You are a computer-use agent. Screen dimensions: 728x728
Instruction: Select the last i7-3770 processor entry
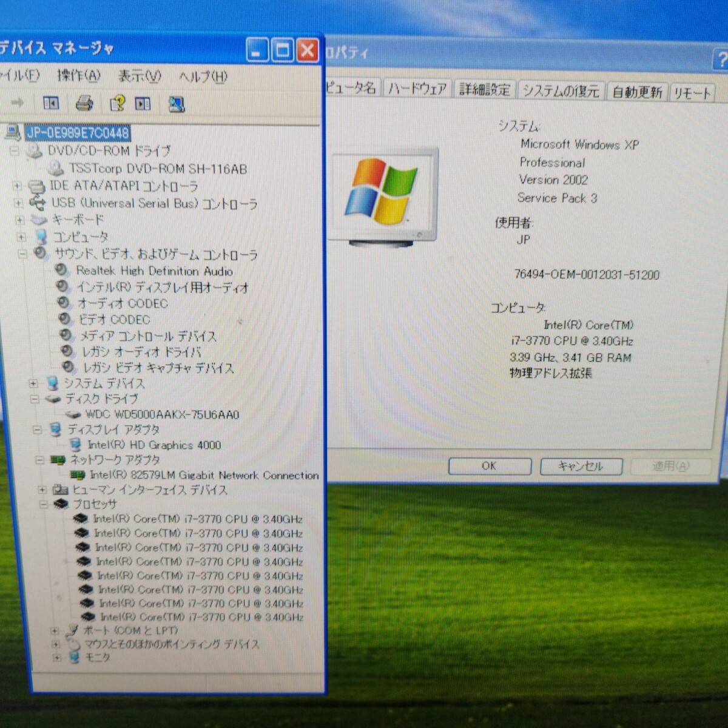tap(201, 616)
